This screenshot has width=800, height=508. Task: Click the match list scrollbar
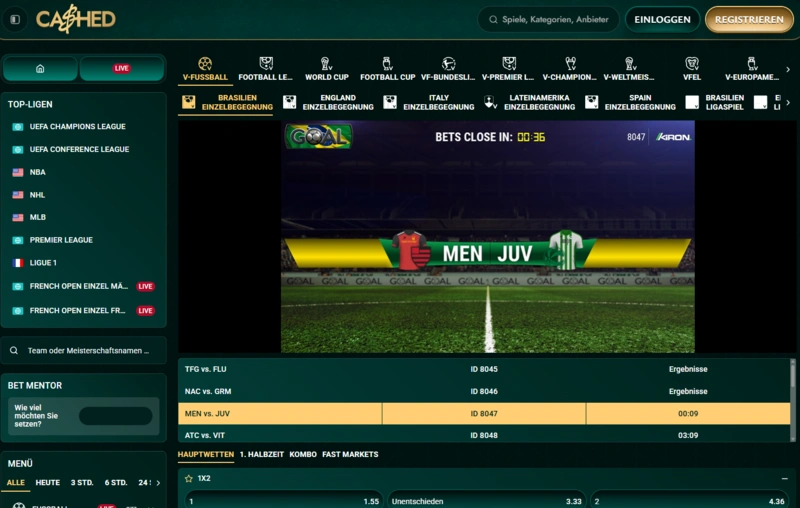[793, 375]
